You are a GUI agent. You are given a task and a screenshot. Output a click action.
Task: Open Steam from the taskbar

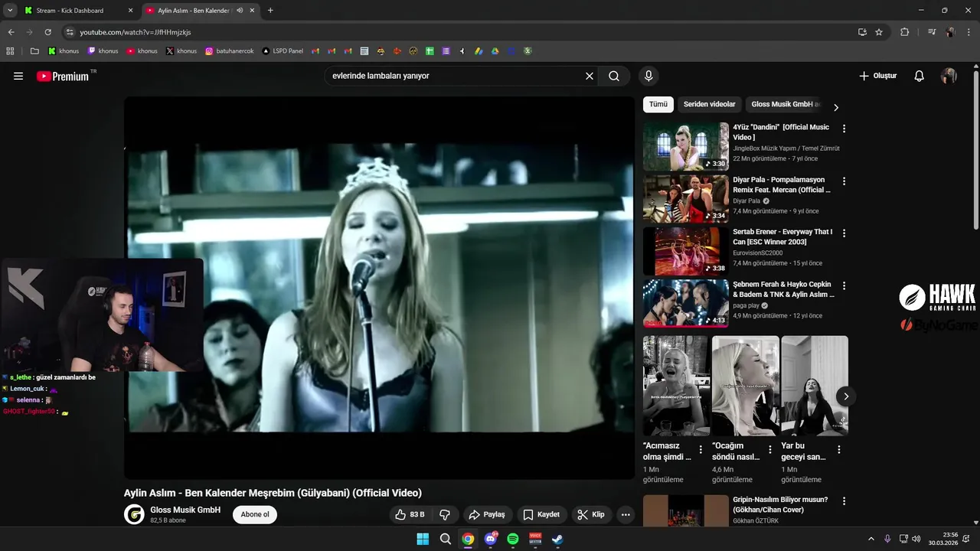click(557, 539)
